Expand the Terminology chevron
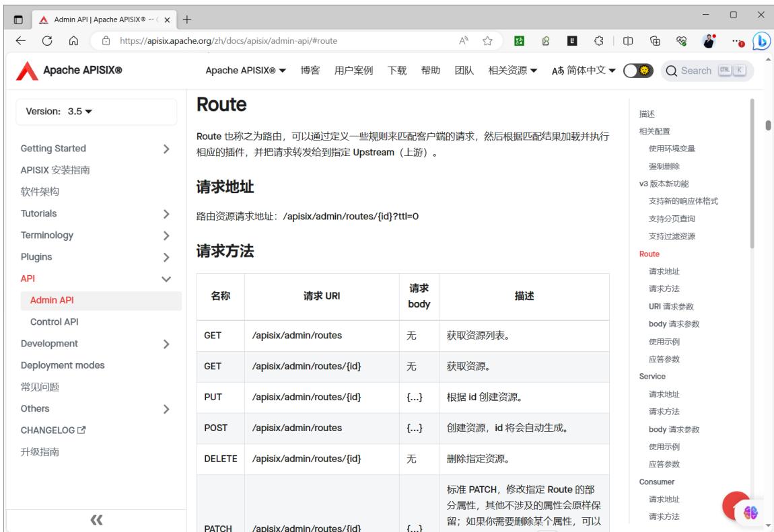Screen dimensions: 774x532 [166, 235]
